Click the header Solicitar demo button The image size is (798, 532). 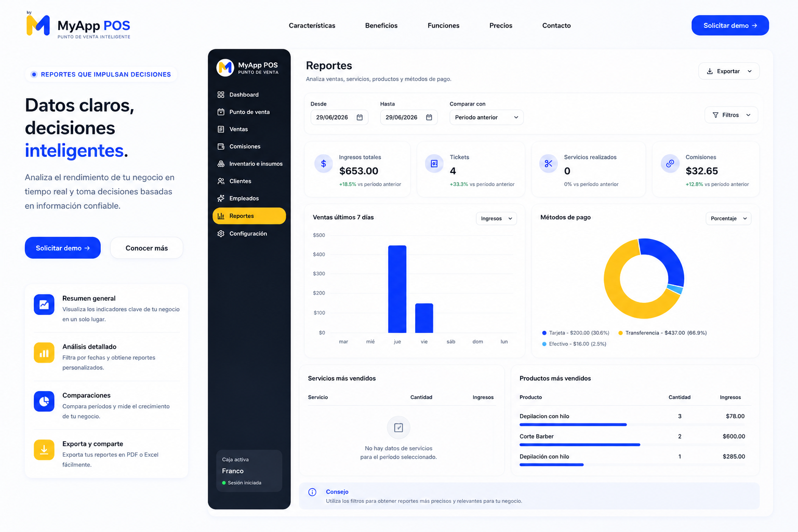pos(730,25)
